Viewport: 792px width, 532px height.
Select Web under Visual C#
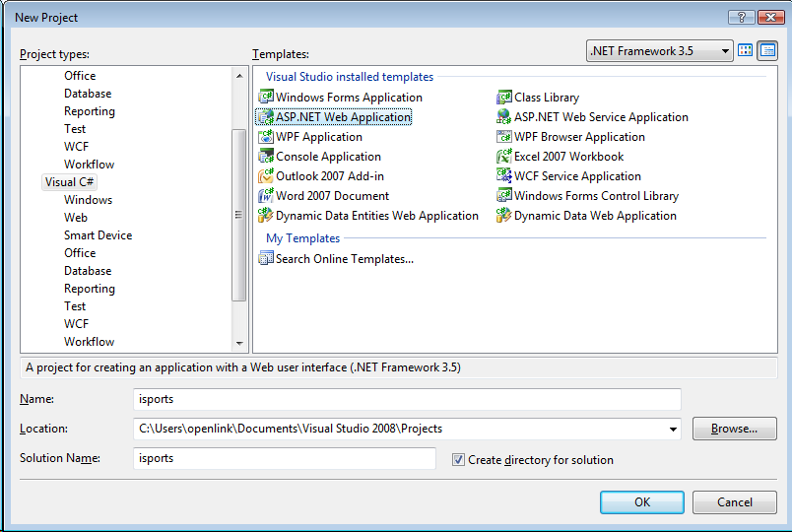click(x=76, y=218)
